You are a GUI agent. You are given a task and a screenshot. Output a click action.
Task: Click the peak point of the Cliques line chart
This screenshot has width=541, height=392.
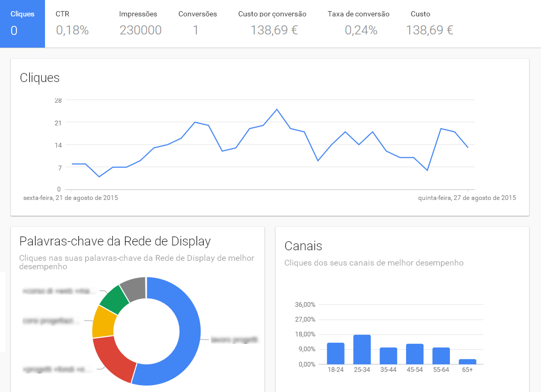click(274, 109)
